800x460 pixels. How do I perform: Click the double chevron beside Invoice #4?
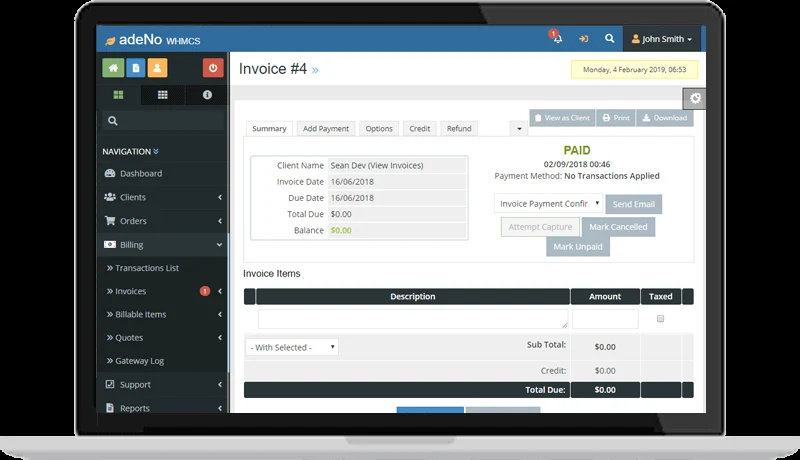[x=315, y=70]
